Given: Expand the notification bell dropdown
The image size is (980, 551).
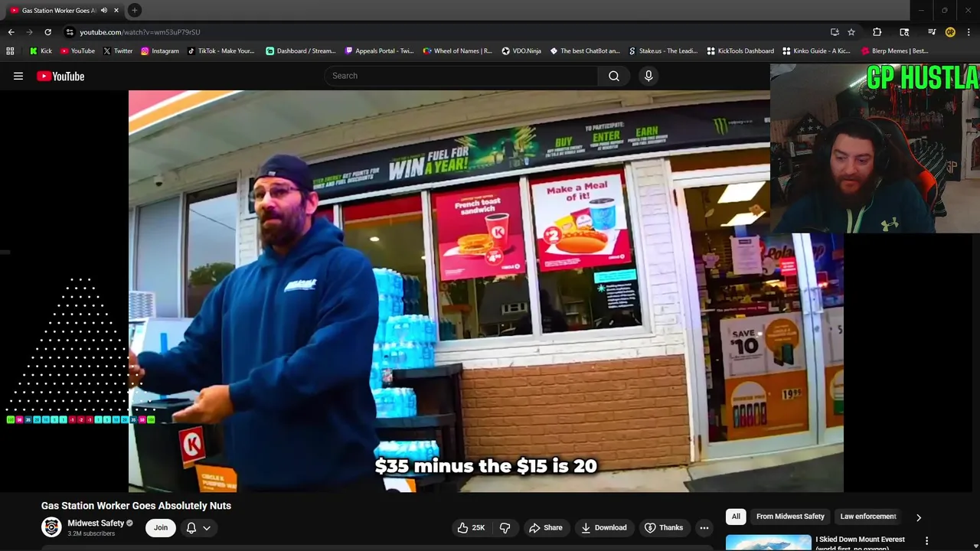Looking at the screenshot, I should pos(199,527).
